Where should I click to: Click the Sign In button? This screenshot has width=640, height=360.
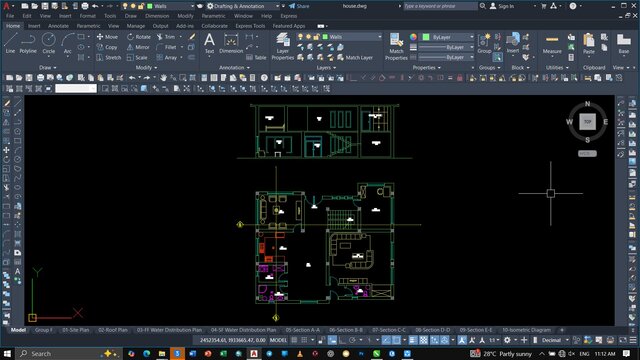(x=502, y=6)
